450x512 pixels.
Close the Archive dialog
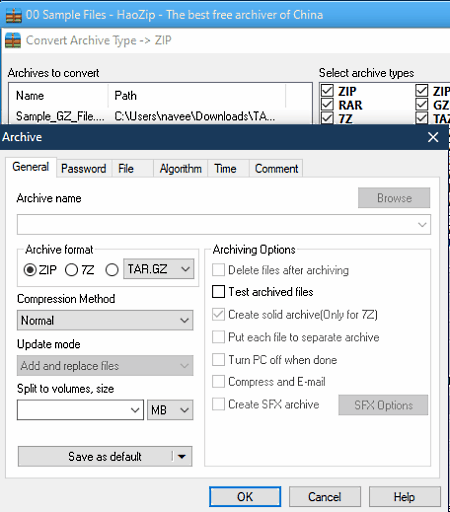[433, 137]
